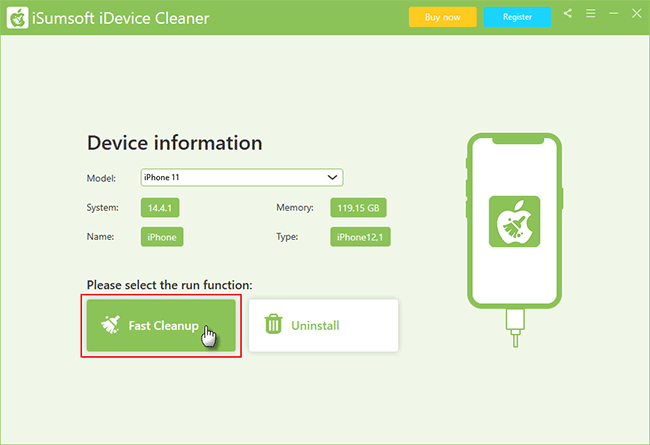Click the System: label
The image size is (650, 445).
102,207
